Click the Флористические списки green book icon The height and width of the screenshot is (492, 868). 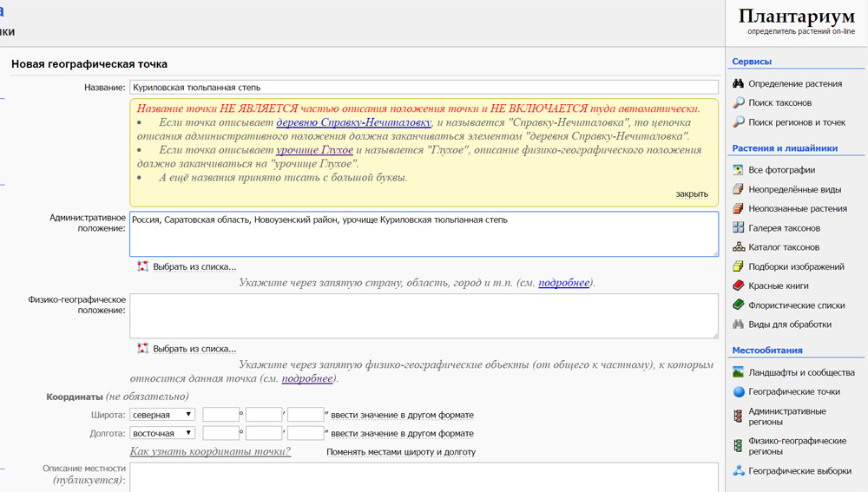click(x=739, y=305)
